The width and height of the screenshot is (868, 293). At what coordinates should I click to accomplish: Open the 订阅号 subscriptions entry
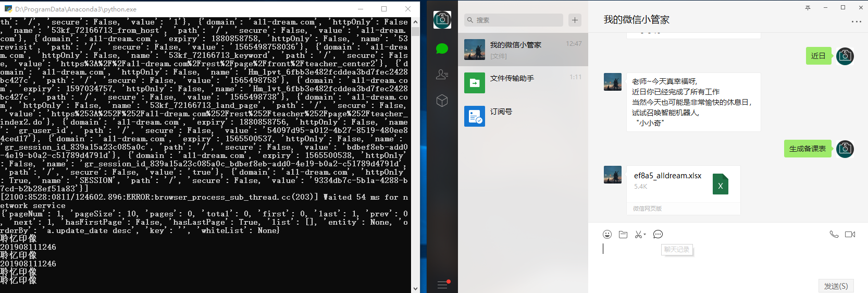coord(523,116)
